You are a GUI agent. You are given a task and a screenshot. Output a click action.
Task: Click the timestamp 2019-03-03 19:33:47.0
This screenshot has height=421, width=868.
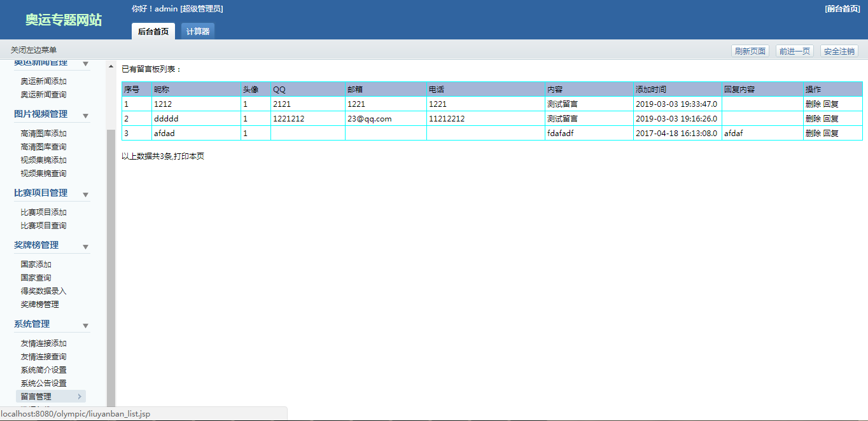coord(676,104)
